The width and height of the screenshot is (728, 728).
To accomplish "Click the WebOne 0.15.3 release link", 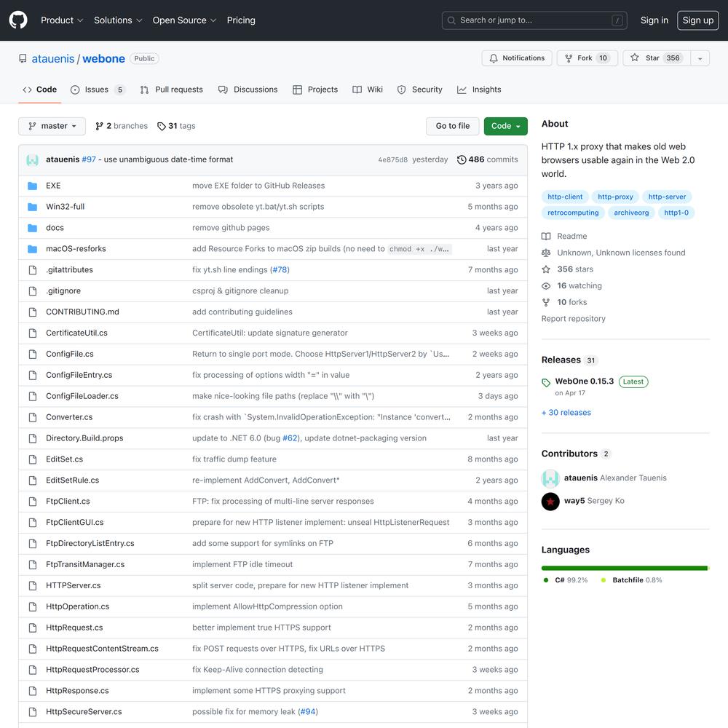I will tap(584, 381).
